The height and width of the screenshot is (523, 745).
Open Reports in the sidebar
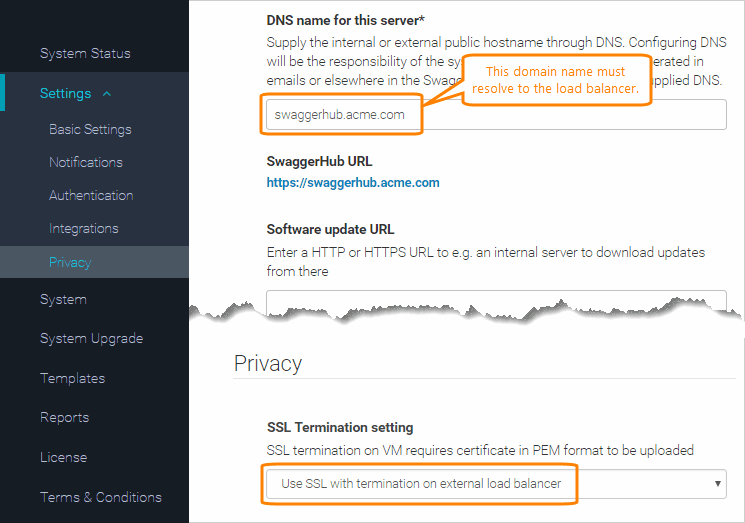[x=64, y=417]
